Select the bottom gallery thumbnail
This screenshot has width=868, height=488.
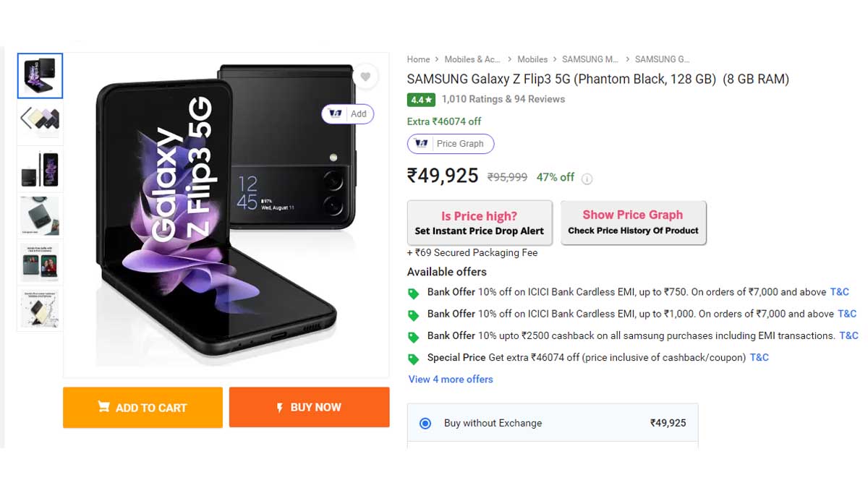[x=40, y=309]
